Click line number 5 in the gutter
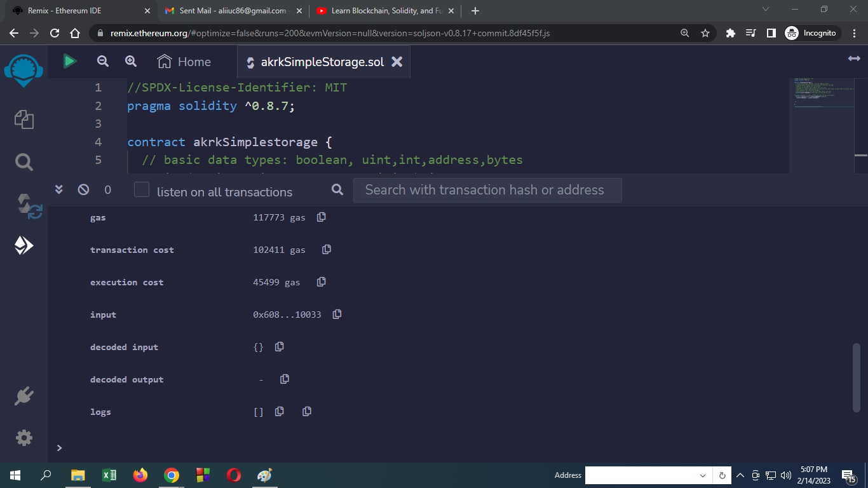The image size is (868, 488). [98, 159]
